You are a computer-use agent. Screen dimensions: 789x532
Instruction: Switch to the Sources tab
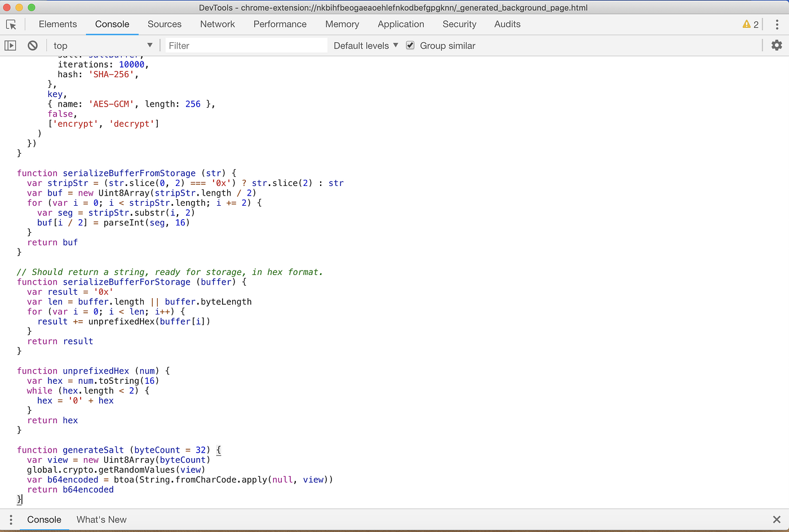165,24
